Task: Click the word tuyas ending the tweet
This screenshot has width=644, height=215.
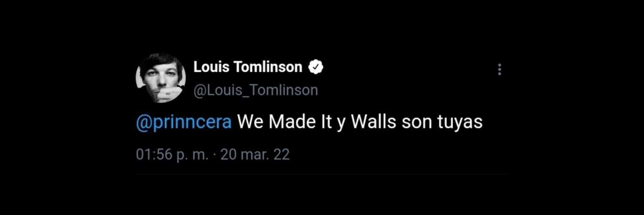Action: [x=460, y=123]
